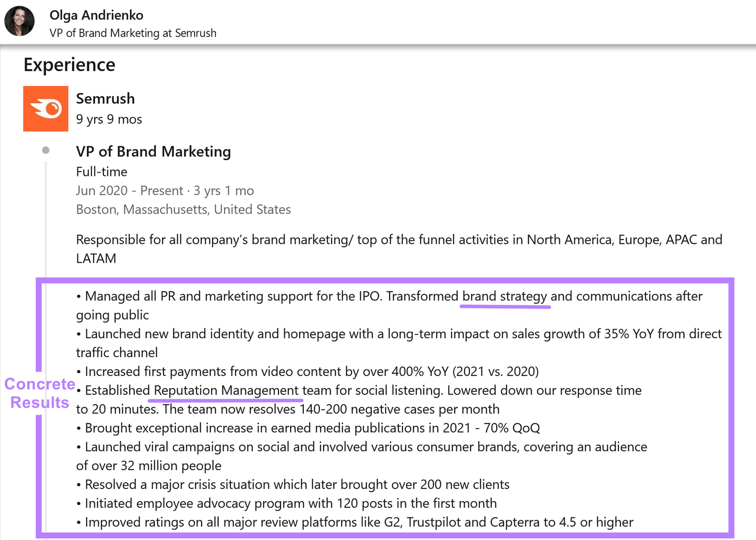
Task: Click the orange rocket icon in Semrush logo
Action: (x=46, y=108)
